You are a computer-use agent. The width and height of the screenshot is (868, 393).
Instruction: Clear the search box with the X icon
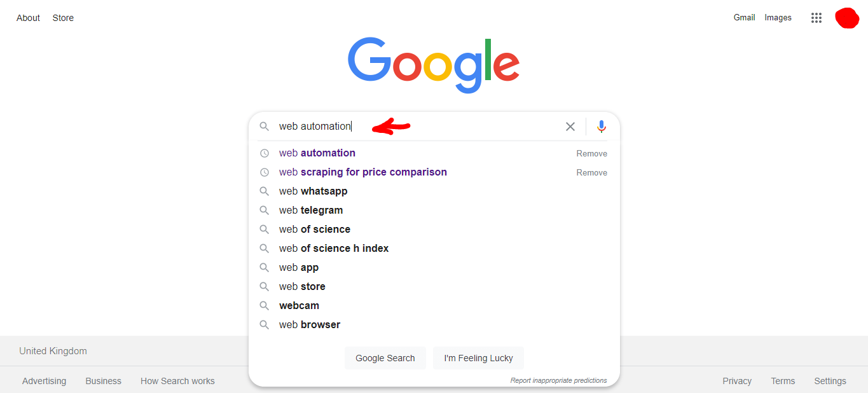coord(570,127)
